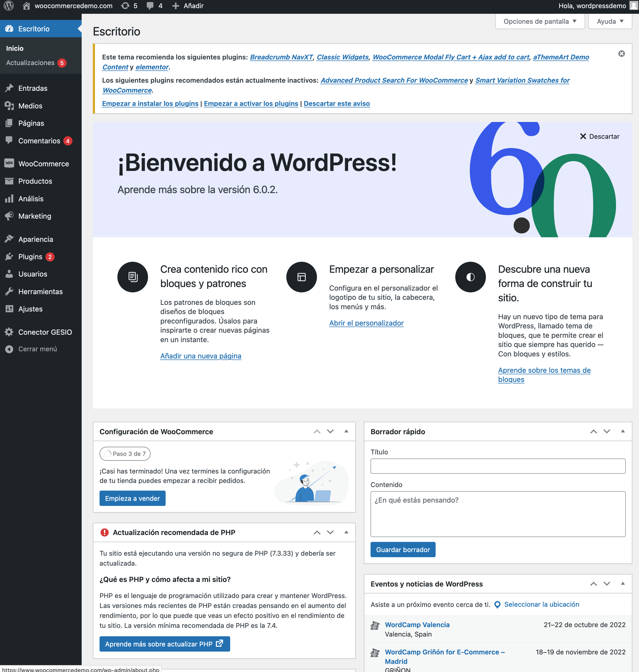Image resolution: width=639 pixels, height=672 pixels.
Task: Open the site home icon woocommercedemo.com
Action: 26,6
